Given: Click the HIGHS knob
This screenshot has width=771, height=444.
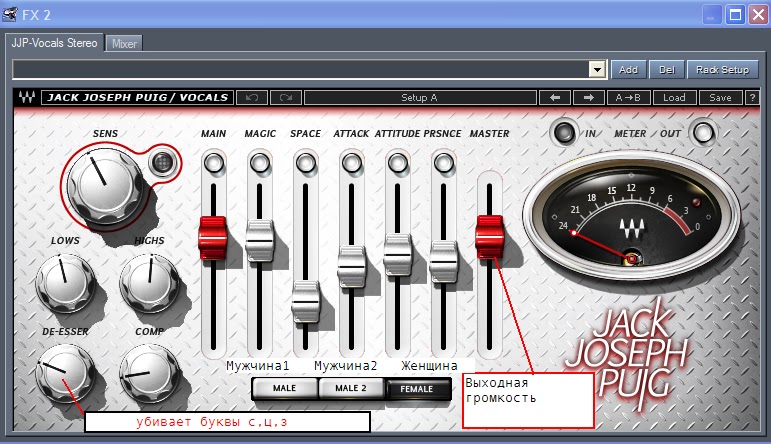Looking at the screenshot, I should (x=149, y=283).
